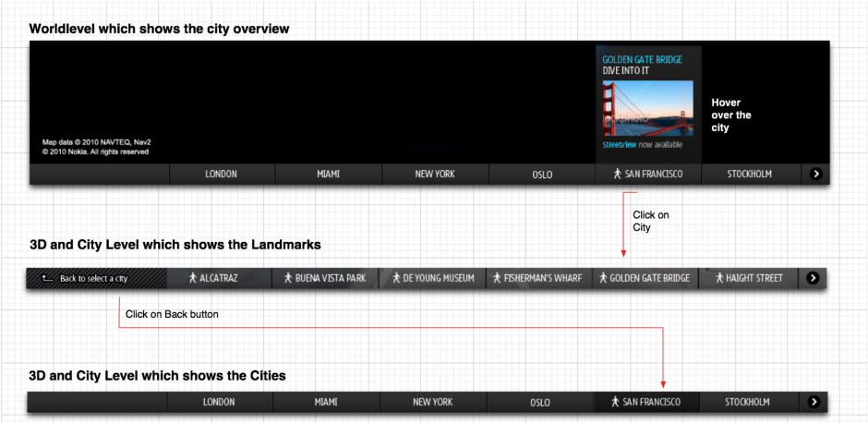Click the next arrow in Landmarks bar
The width and height of the screenshot is (868, 423).
click(x=813, y=278)
